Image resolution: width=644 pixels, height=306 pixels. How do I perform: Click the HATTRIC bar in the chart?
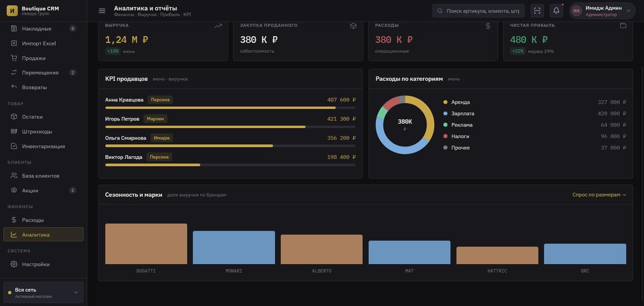click(x=497, y=256)
